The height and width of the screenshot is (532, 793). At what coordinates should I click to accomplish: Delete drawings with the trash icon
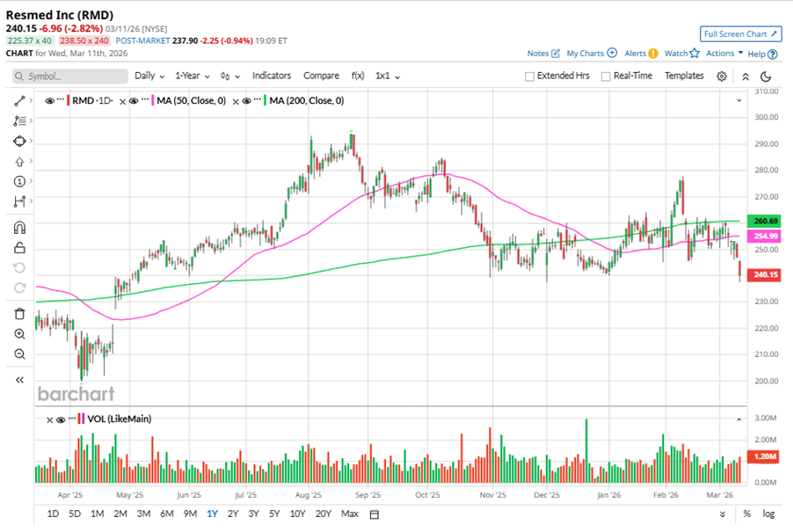tap(19, 314)
